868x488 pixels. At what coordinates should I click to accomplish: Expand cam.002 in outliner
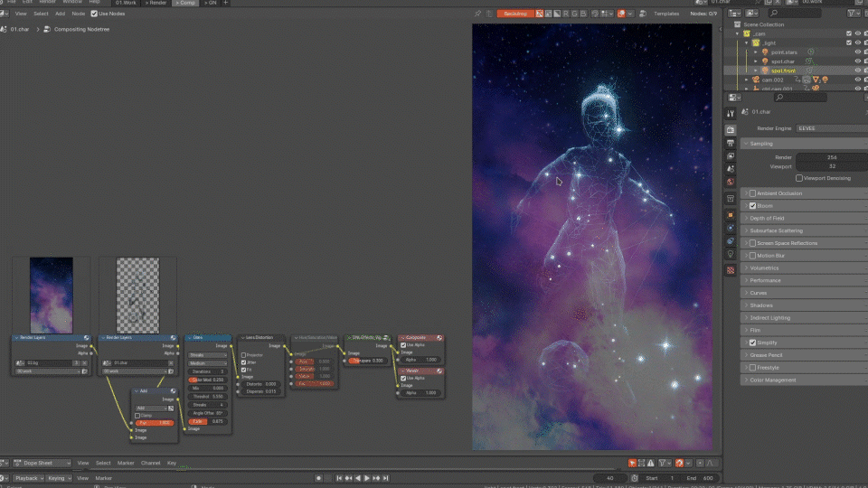(746, 80)
